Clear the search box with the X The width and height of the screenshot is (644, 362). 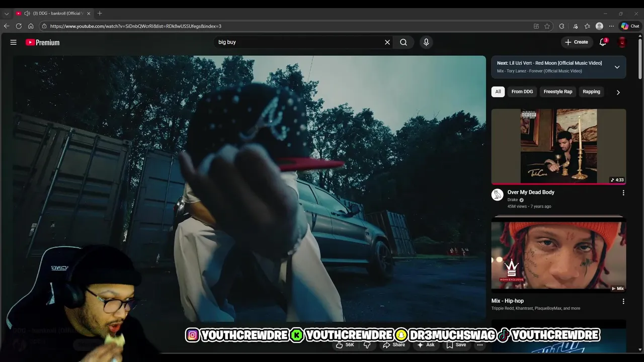[387, 42]
